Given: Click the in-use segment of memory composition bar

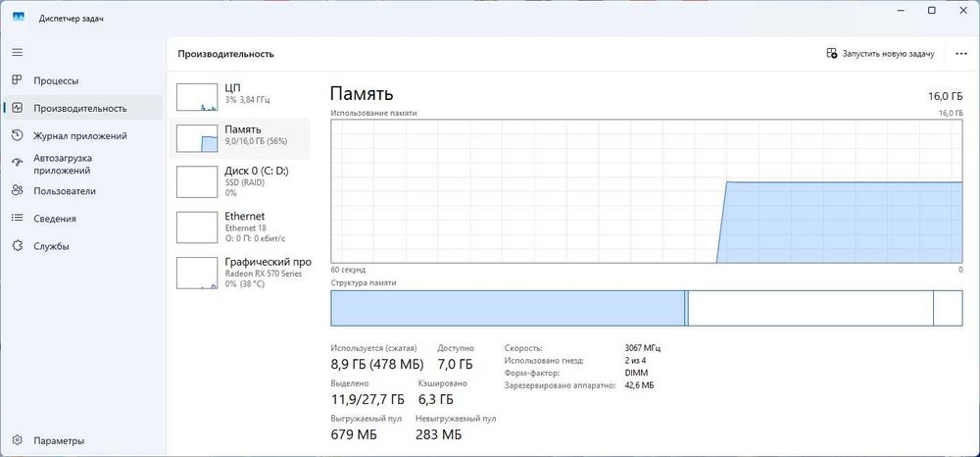Looking at the screenshot, I should point(508,308).
